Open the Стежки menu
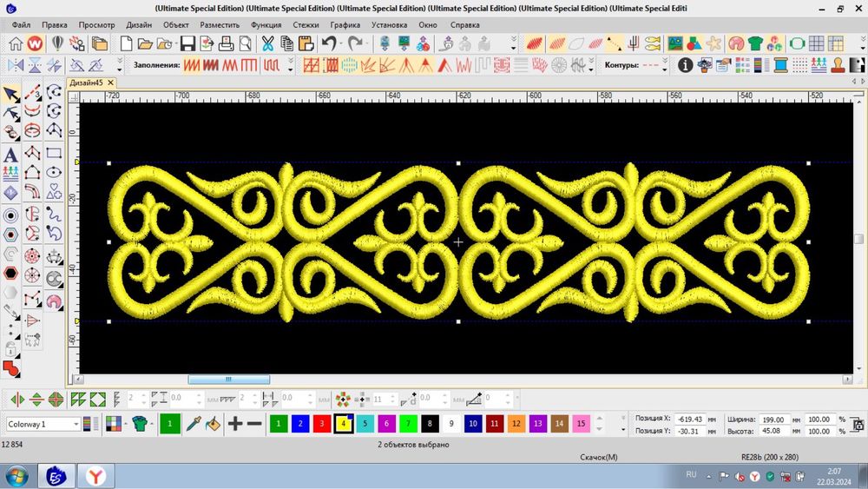This screenshot has height=489, width=868. click(x=305, y=24)
